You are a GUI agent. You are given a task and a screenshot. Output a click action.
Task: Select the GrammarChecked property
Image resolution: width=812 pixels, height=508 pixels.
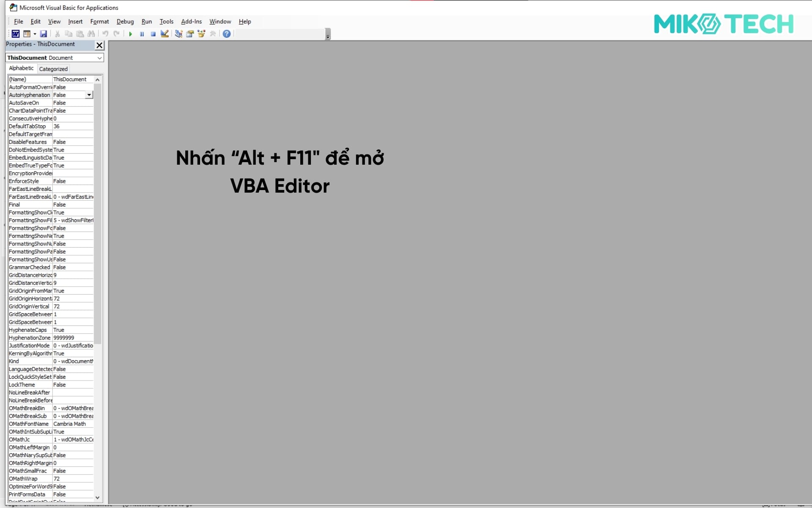pyautogui.click(x=51, y=268)
